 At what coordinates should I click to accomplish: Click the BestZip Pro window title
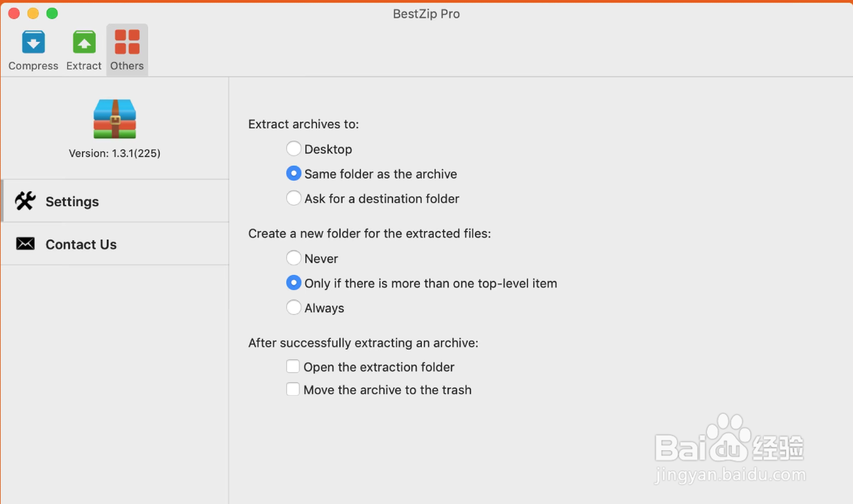tap(426, 14)
